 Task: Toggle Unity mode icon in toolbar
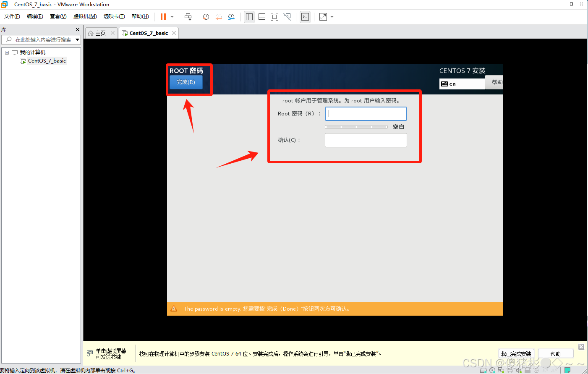[287, 17]
